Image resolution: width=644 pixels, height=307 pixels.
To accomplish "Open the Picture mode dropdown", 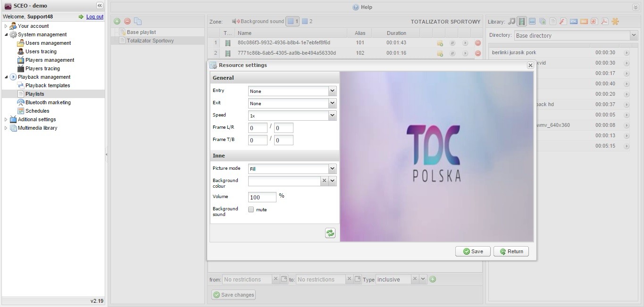I will pos(332,168).
